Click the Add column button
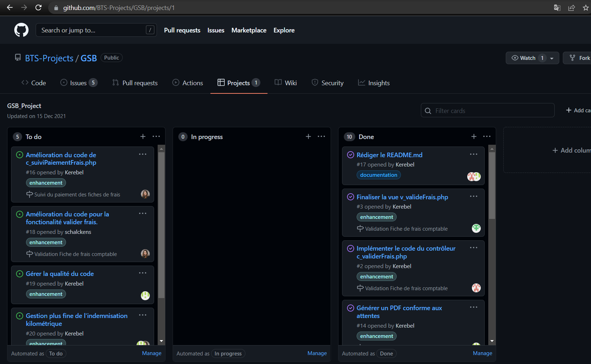The width and height of the screenshot is (591, 364). [x=571, y=150]
